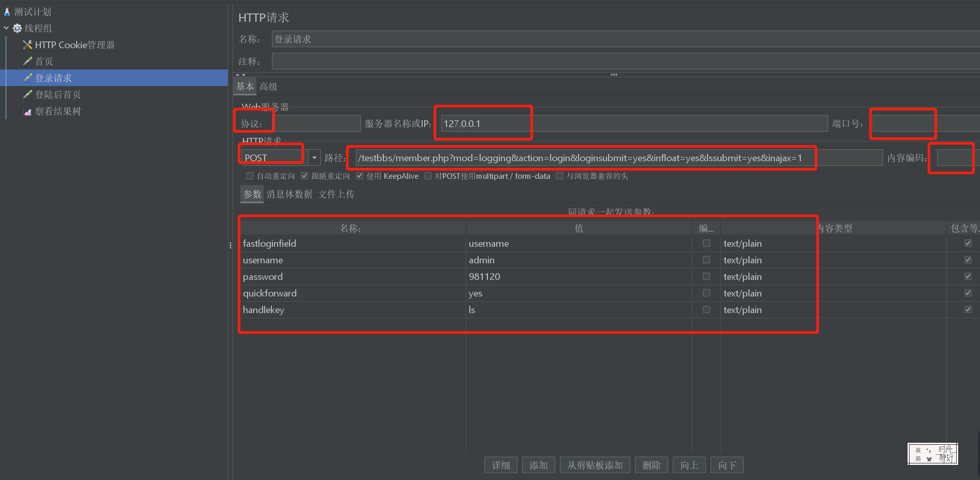
Task: Click the HTTP Cookie管理器 tools icon
Action: tap(27, 45)
